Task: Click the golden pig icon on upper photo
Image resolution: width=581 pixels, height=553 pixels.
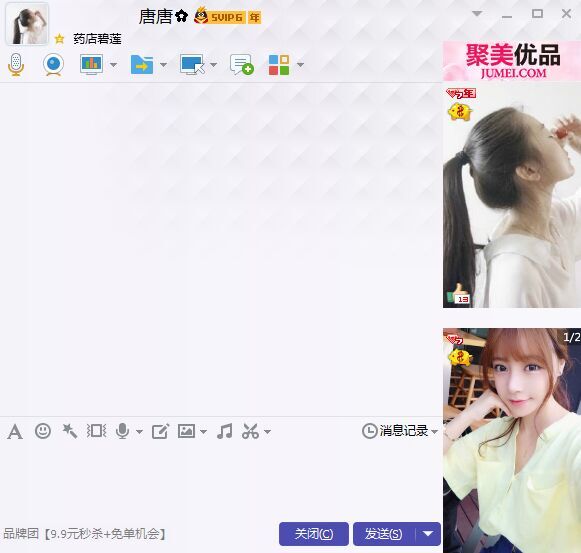Action: pyautogui.click(x=459, y=112)
